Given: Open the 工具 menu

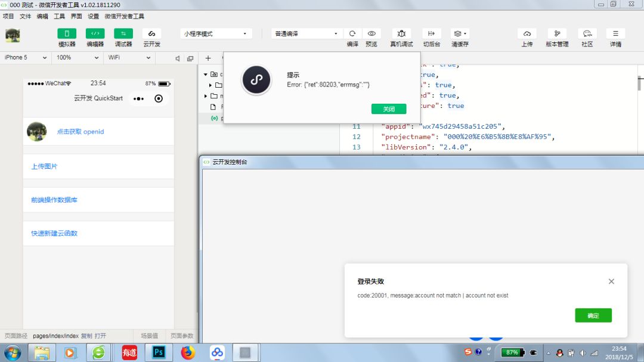Looking at the screenshot, I should (x=60, y=17).
